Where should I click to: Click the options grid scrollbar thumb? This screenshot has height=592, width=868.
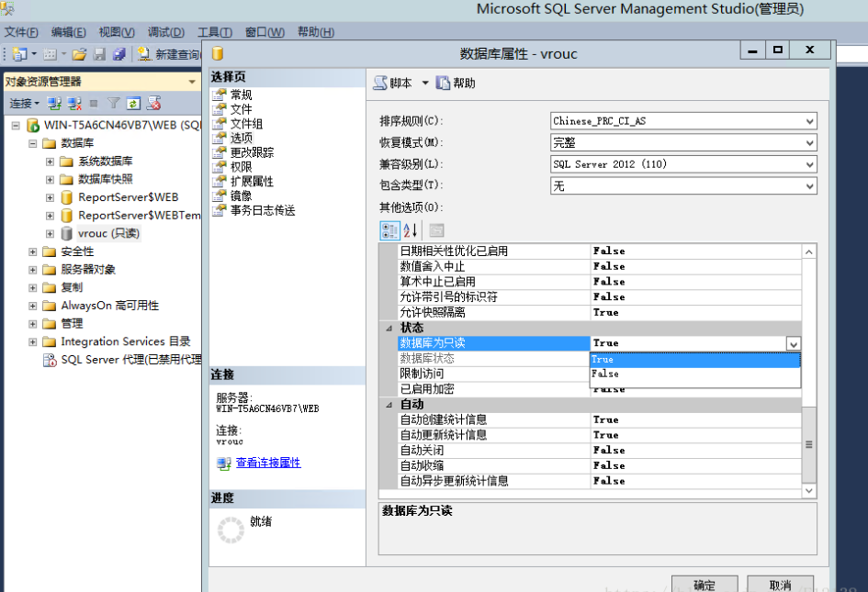click(x=809, y=444)
